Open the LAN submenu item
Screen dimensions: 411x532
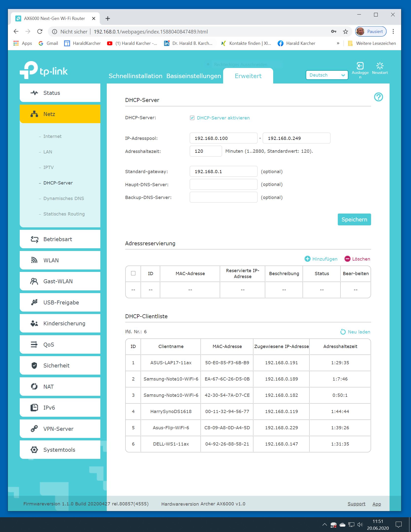pyautogui.click(x=48, y=152)
